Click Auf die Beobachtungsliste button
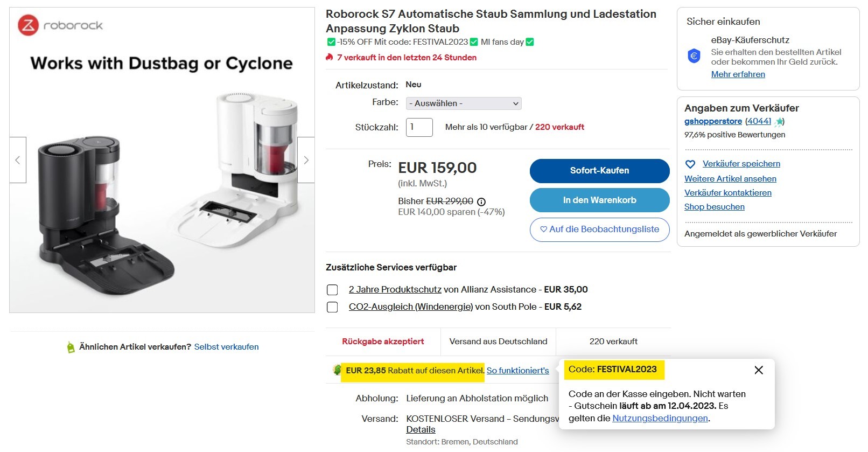The image size is (868, 452). (x=600, y=230)
